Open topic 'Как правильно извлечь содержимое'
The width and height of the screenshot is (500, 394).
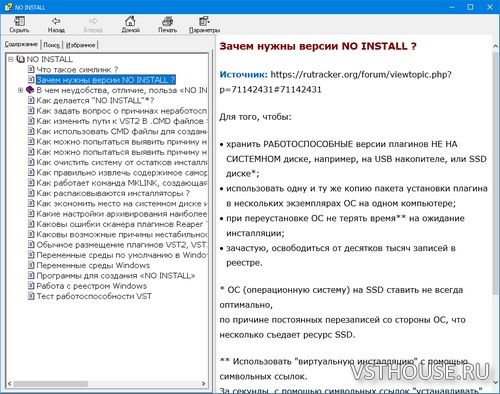(x=121, y=173)
